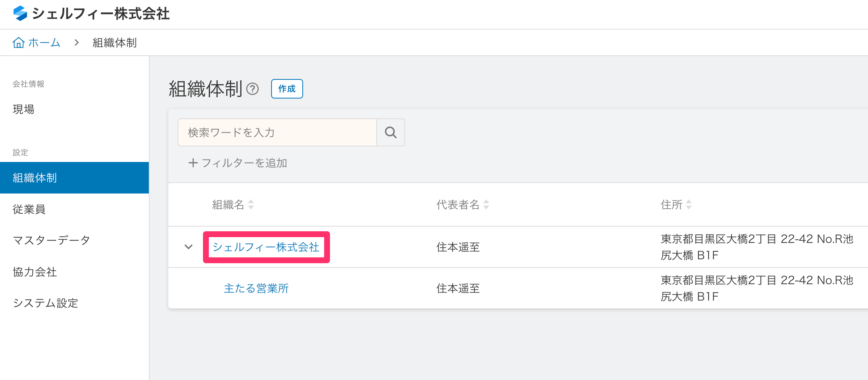The image size is (868, 380).
Task: Sort by 代表者名 column arrows
Action: [486, 204]
